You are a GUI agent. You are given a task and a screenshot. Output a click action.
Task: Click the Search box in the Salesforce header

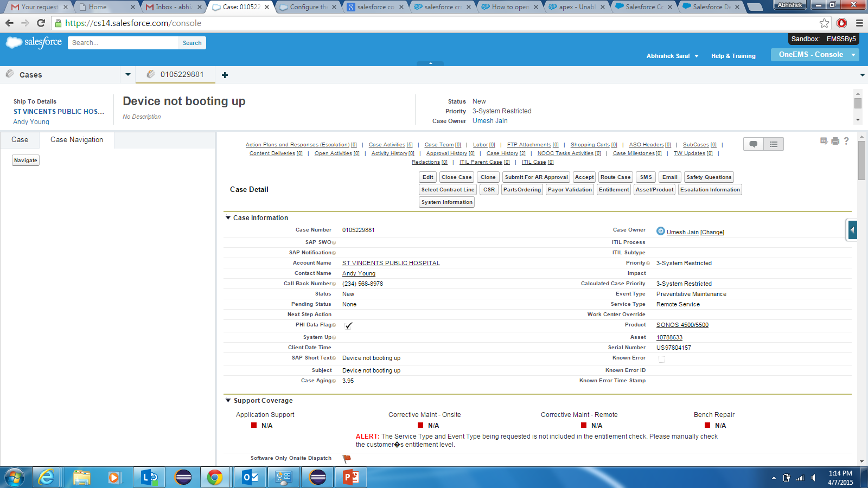123,43
